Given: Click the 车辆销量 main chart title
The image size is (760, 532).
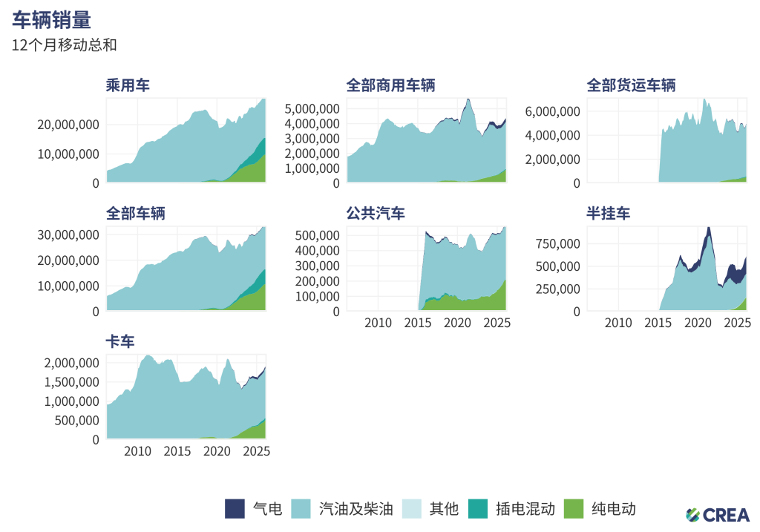Looking at the screenshot, I should click(x=52, y=20).
